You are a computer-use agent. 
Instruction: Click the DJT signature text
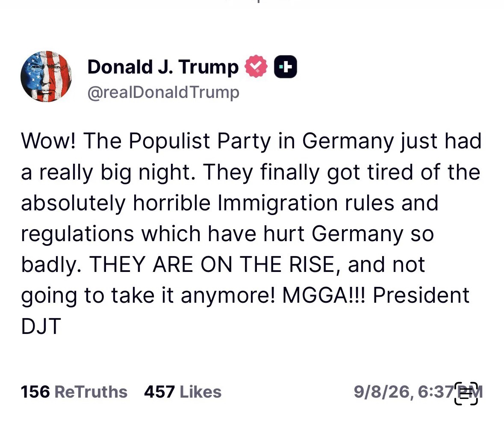pos(41,326)
